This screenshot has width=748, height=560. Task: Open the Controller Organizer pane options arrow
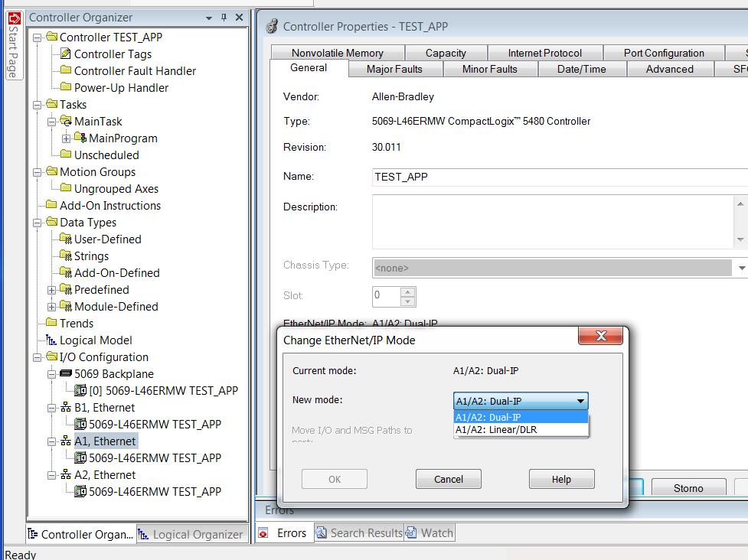209,18
